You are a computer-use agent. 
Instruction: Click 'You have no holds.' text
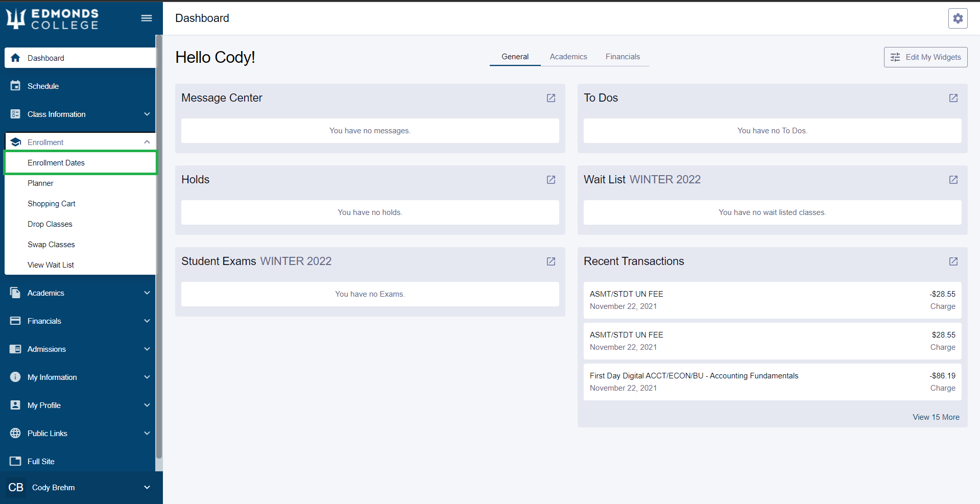pos(370,212)
